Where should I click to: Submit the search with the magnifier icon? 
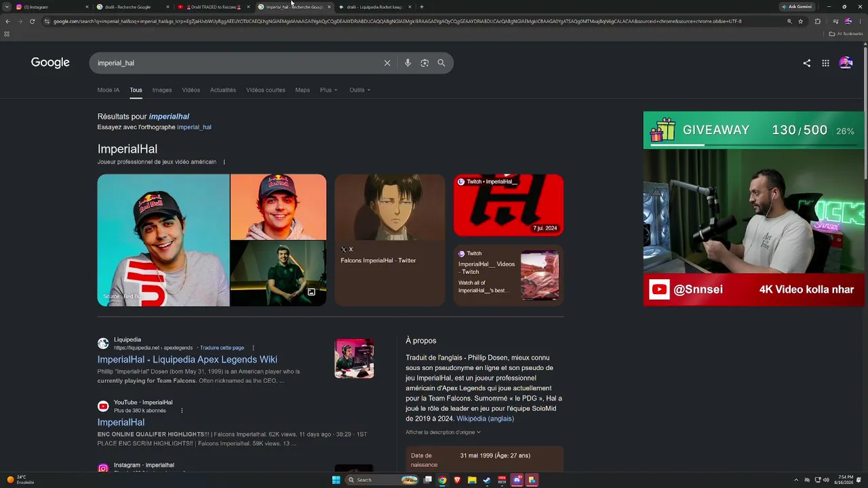441,63
